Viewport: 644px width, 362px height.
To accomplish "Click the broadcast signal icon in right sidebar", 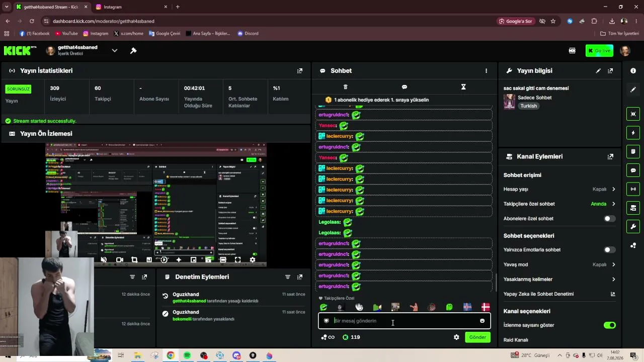I will click(633, 189).
